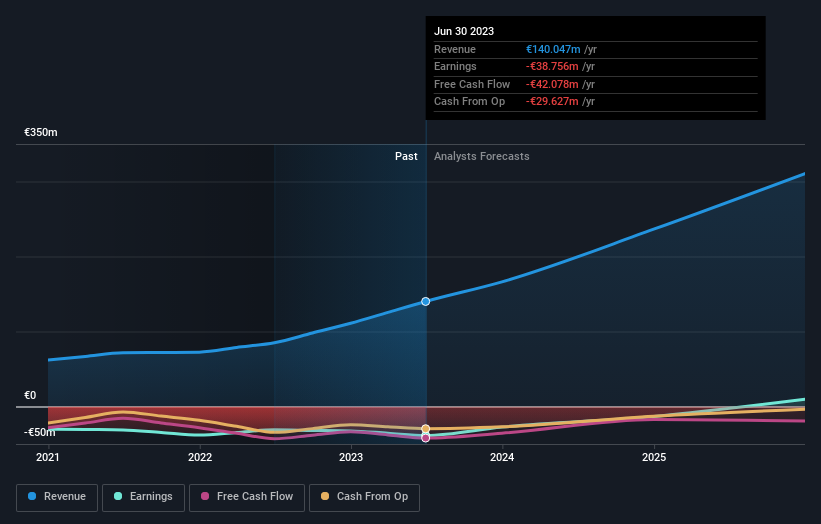Click the 2024 x-axis label
821x524 pixels.
tap(502, 457)
